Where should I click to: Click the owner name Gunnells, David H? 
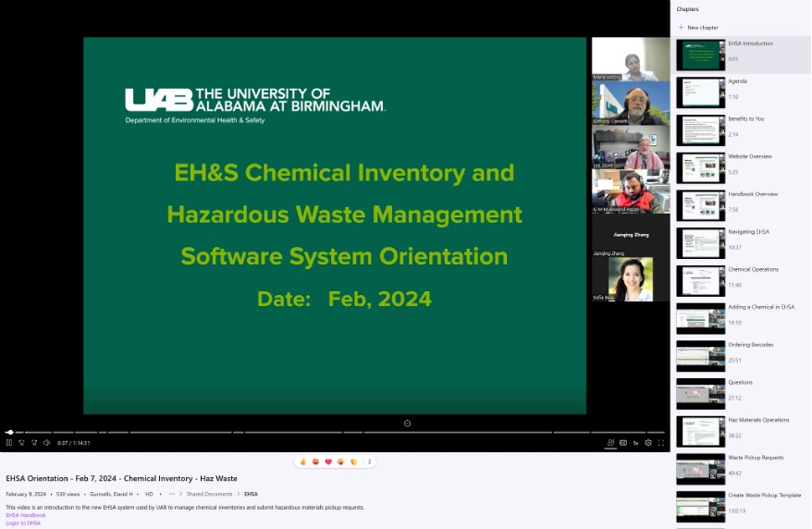point(111,494)
